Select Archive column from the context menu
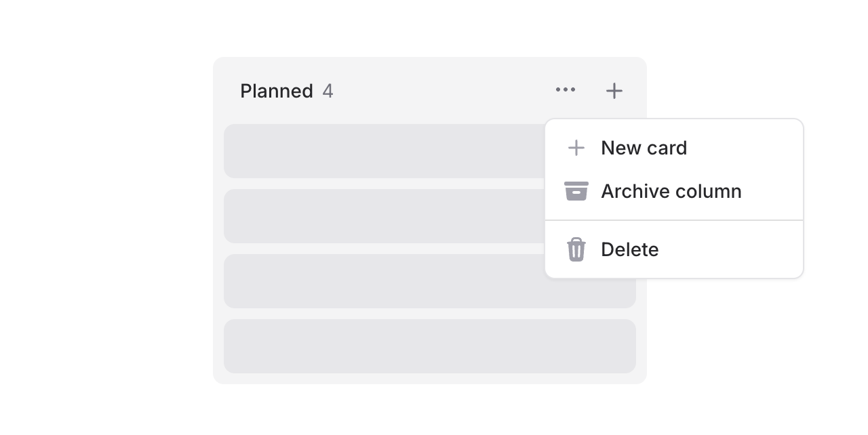Viewport: 868px width, 435px height. 670,191
